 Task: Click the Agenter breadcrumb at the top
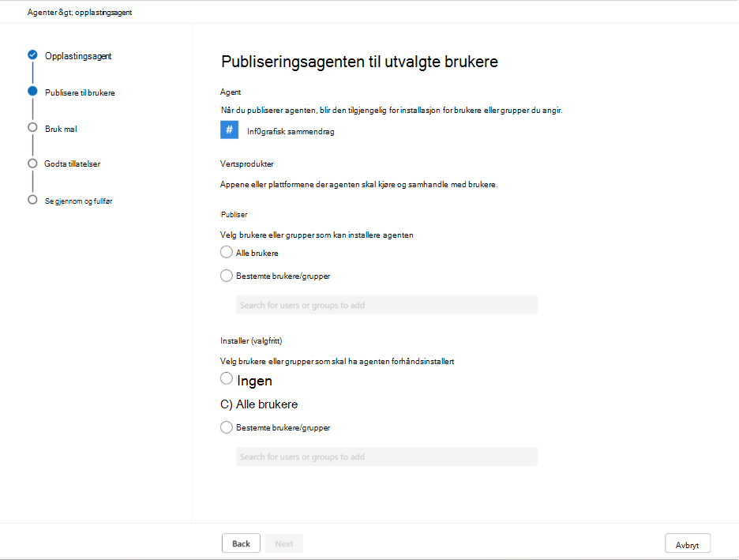[42, 13]
